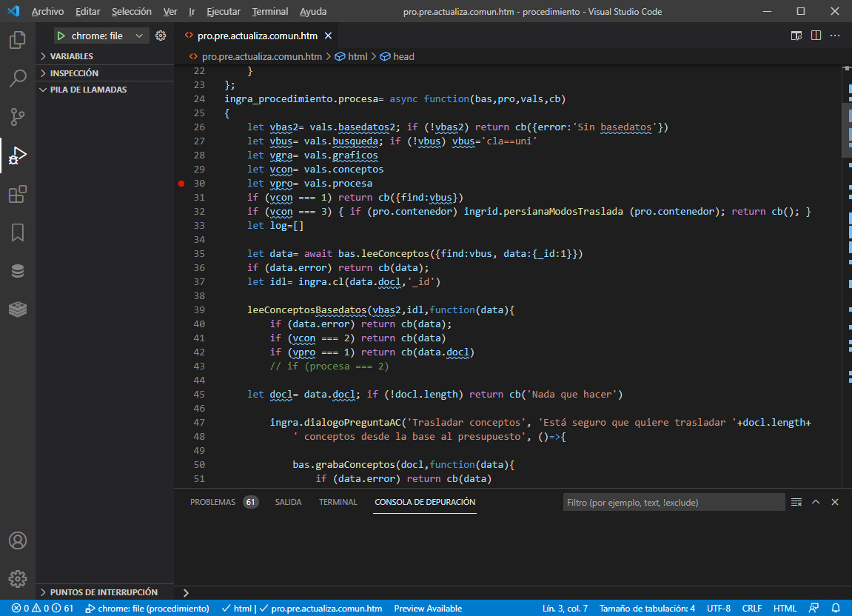
Task: Split the editor to the right
Action: click(x=816, y=36)
